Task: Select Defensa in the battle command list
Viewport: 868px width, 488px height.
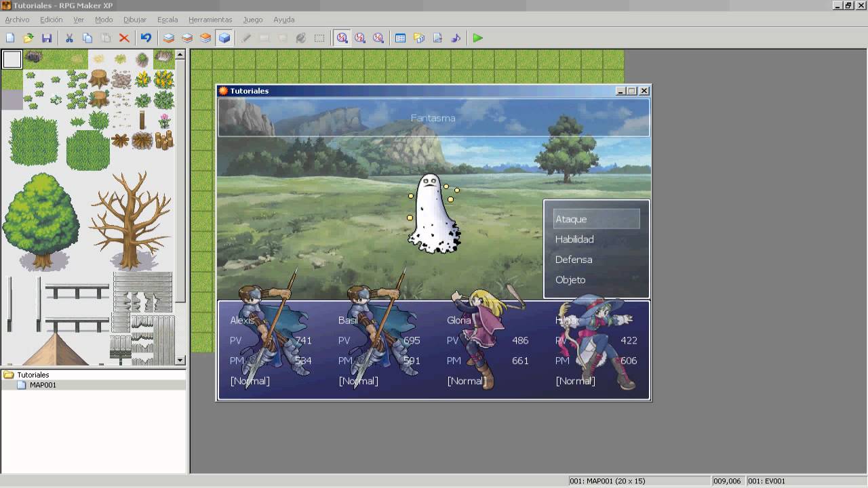Action: tap(574, 260)
